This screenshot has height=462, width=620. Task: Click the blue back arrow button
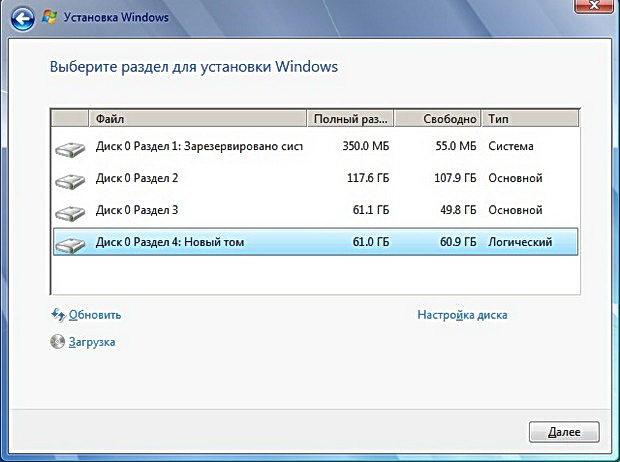coord(20,17)
